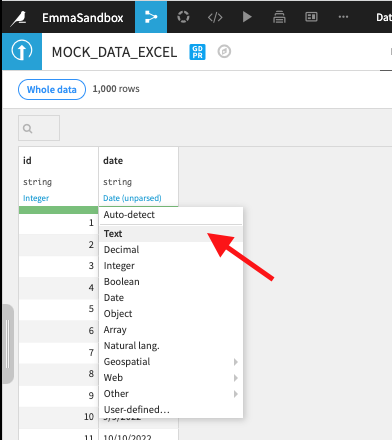Click string type under id column
Viewport: 392px width, 440px height.
[x=37, y=182]
